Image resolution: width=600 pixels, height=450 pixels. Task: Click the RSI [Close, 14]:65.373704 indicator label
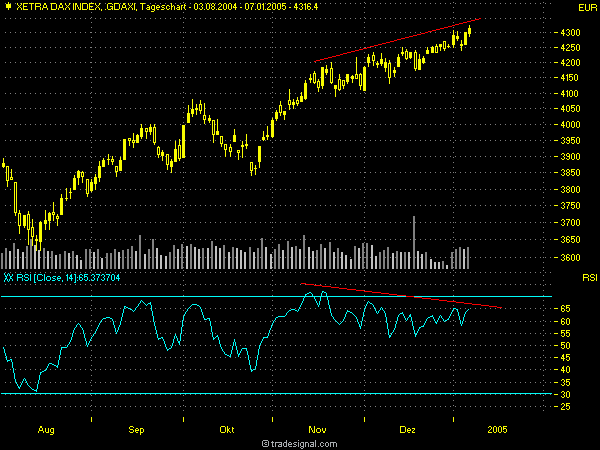(68, 277)
